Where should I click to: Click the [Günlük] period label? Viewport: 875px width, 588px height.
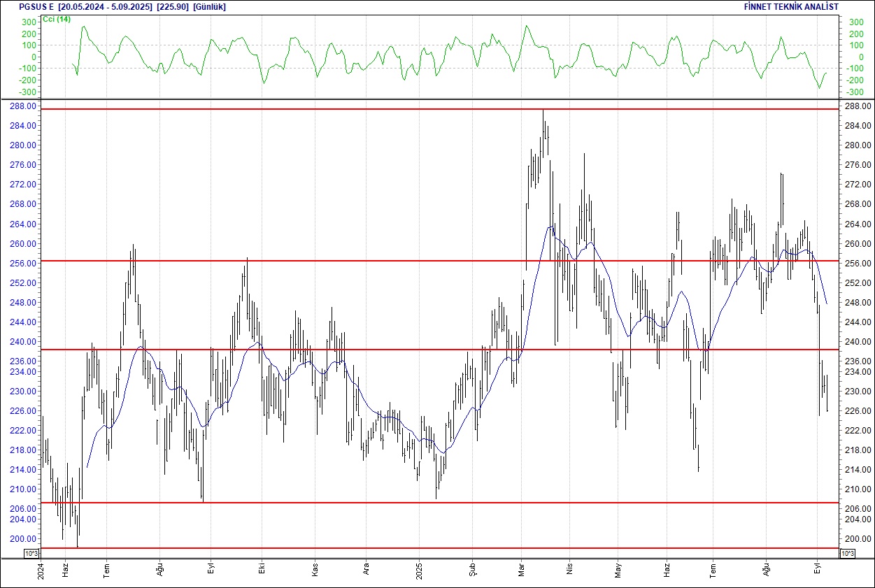pos(209,6)
